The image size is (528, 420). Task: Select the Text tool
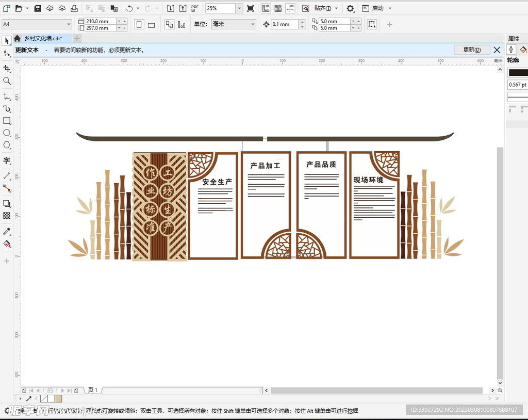pos(7,160)
